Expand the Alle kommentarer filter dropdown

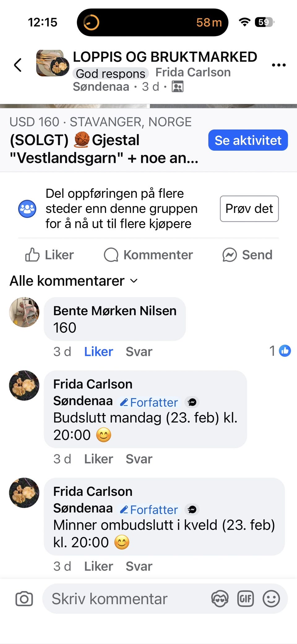[x=74, y=281]
